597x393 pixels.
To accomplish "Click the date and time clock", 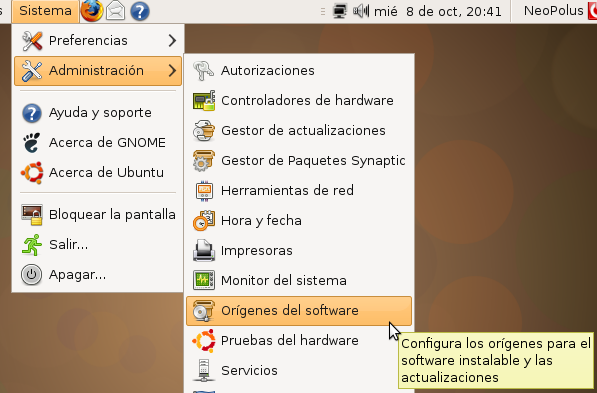I will pyautogui.click(x=438, y=11).
